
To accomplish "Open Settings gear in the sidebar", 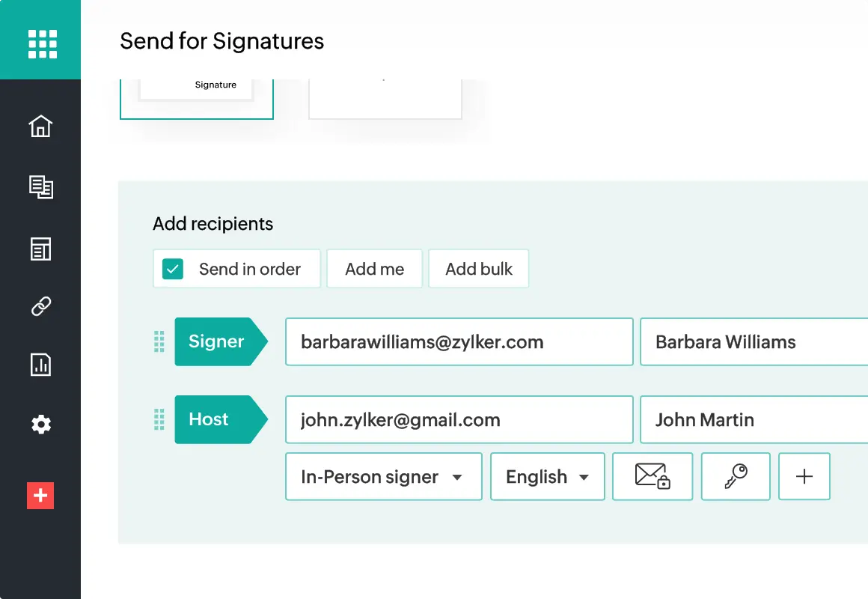I will coord(40,425).
